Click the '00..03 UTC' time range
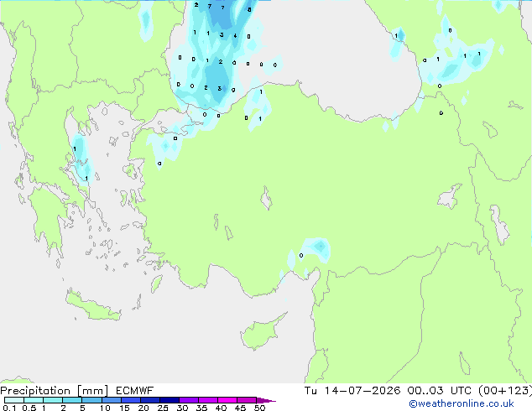This screenshot has width=532, height=411. tap(440, 391)
